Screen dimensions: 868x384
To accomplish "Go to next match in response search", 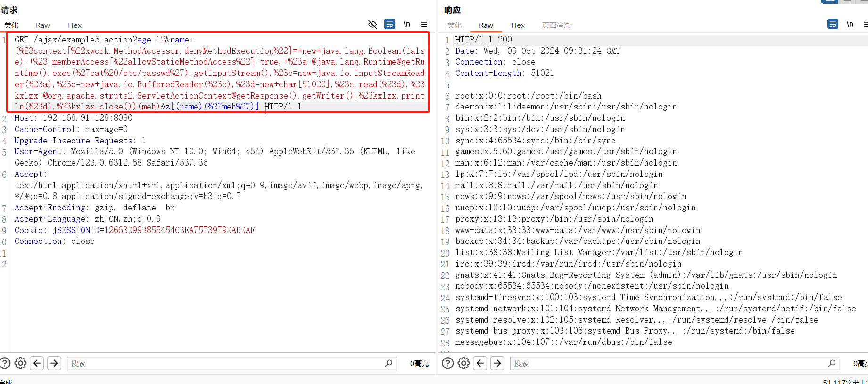I will pos(497,363).
